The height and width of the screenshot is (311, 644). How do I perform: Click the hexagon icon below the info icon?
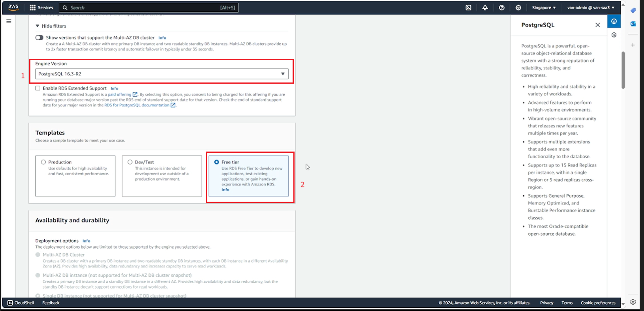click(614, 35)
